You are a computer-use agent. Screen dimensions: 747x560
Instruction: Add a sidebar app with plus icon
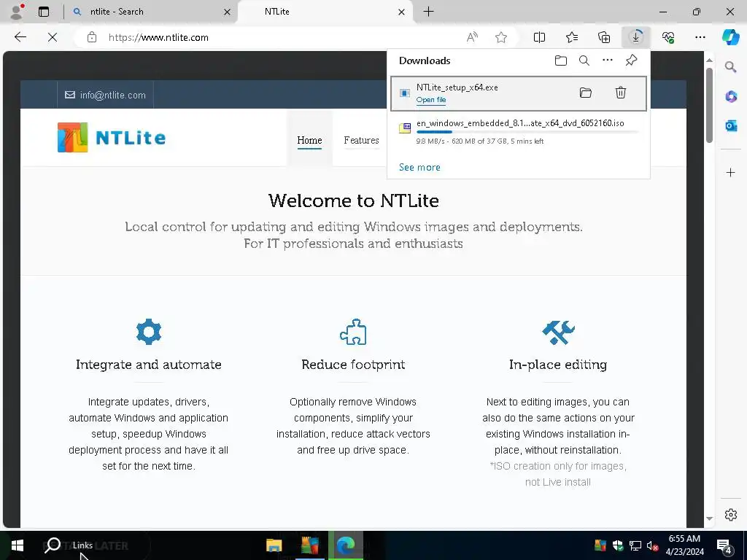731,172
